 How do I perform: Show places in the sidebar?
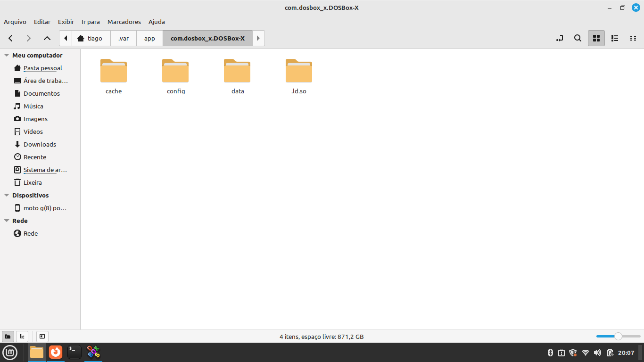[8, 337]
